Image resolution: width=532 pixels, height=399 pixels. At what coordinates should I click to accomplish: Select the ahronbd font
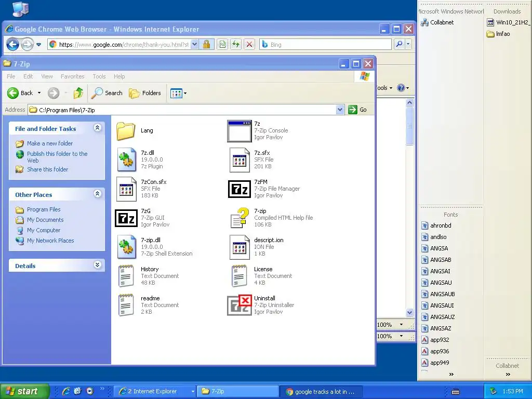436,225
